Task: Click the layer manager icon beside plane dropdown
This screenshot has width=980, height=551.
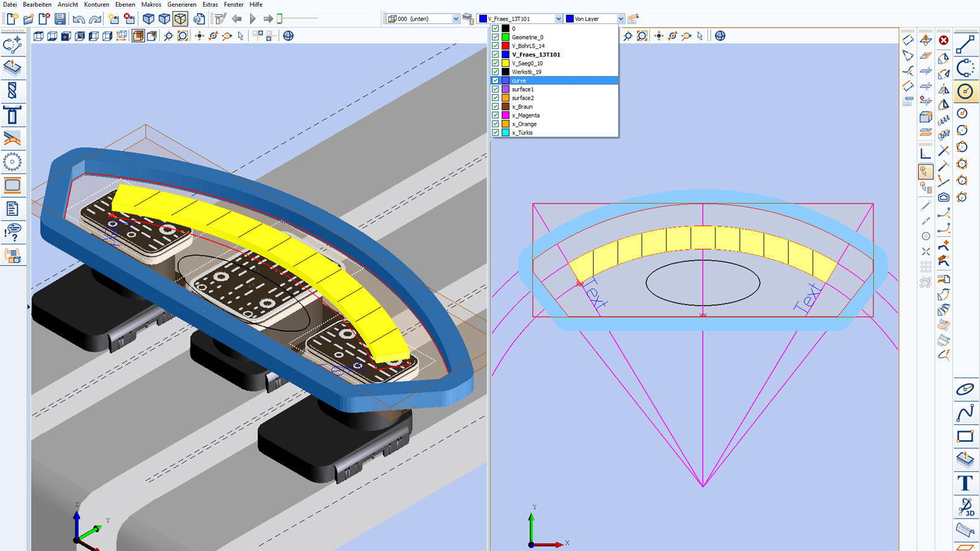Action: point(468,19)
